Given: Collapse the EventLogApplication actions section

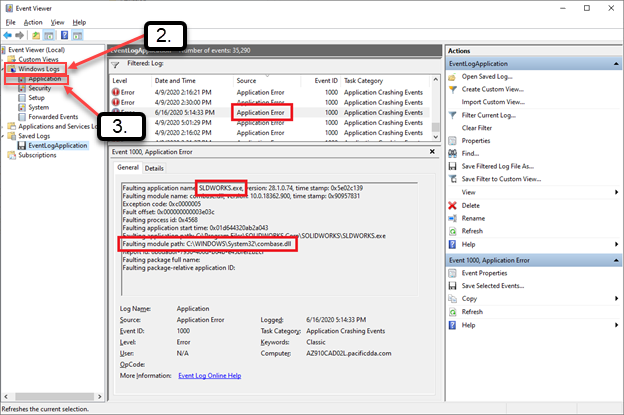Looking at the screenshot, I should click(616, 64).
